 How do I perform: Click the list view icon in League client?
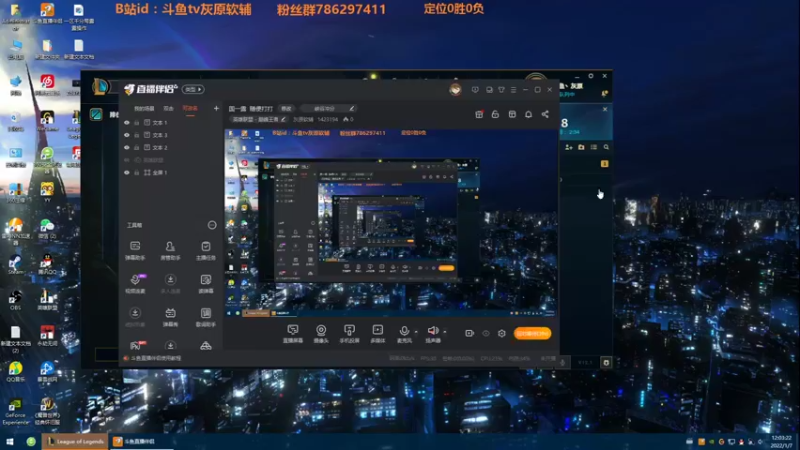click(594, 147)
